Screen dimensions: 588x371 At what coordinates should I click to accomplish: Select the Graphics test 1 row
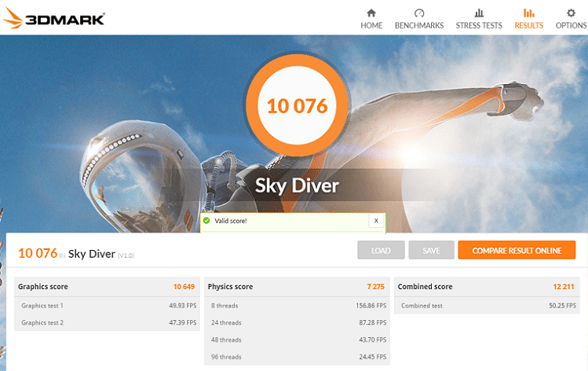coord(107,306)
